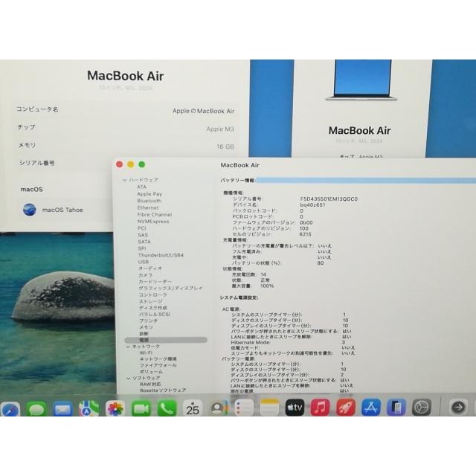Viewport: 476px width, 476px height.
Task: Open the red rocket app in Dock
Action: (346, 408)
